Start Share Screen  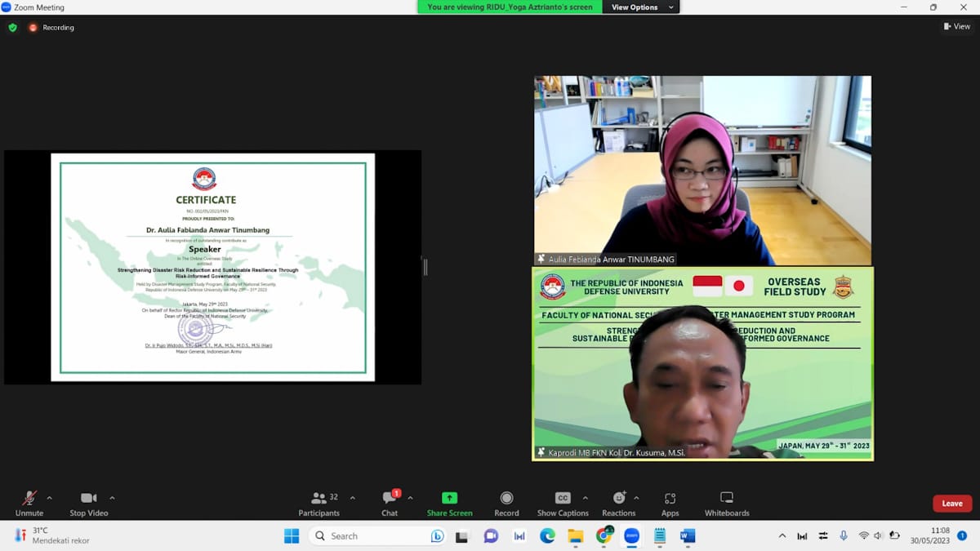coord(449,504)
